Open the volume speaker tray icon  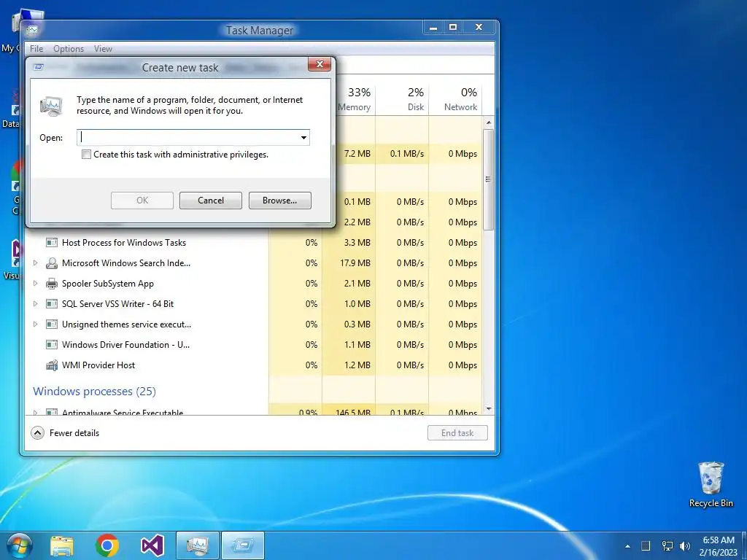coord(685,546)
